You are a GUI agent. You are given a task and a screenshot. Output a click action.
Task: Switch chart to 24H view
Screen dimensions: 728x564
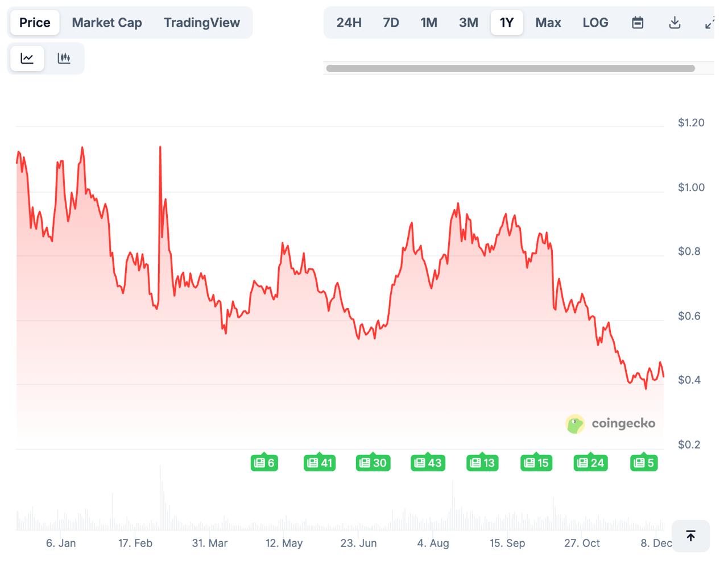pos(349,23)
